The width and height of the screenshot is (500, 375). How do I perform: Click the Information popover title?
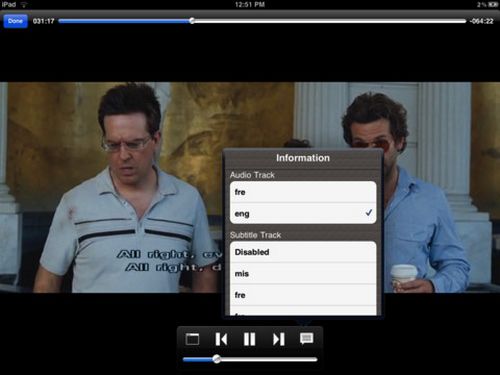coord(303,158)
